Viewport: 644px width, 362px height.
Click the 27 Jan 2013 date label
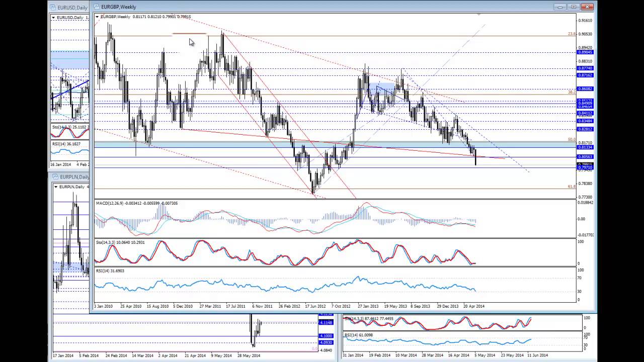pyautogui.click(x=368, y=306)
